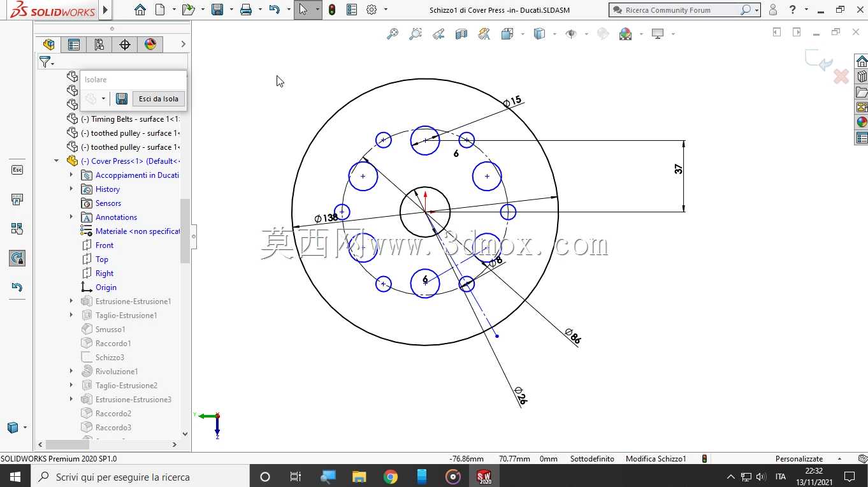This screenshot has height=487, width=868.
Task: Click the feature tree vertical scrollbar
Action: (x=185, y=231)
